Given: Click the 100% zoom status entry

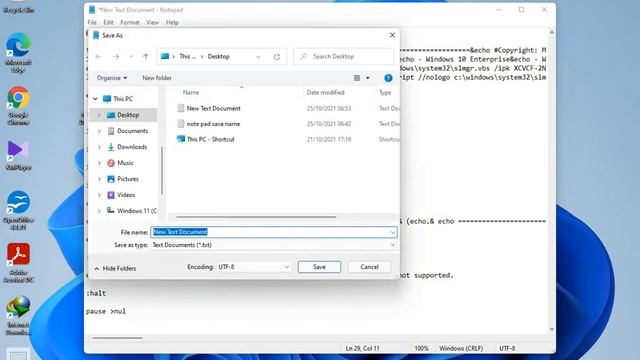Looking at the screenshot, I should pos(422,349).
